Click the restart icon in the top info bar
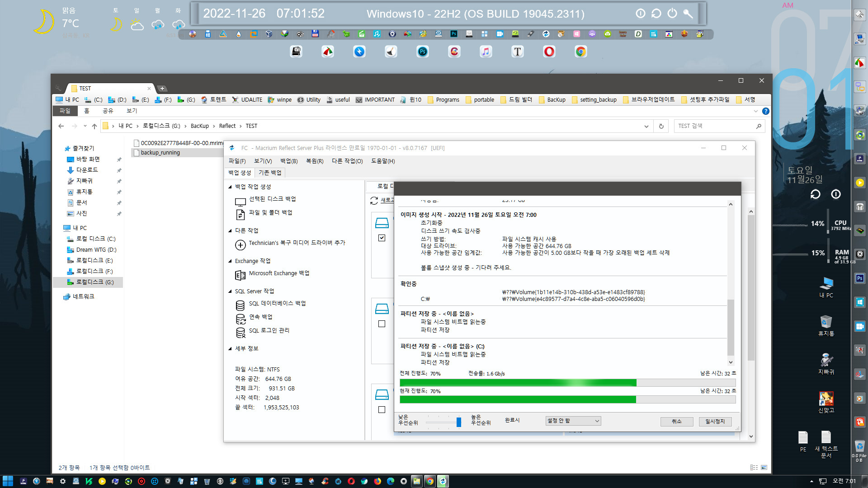 pos(656,14)
